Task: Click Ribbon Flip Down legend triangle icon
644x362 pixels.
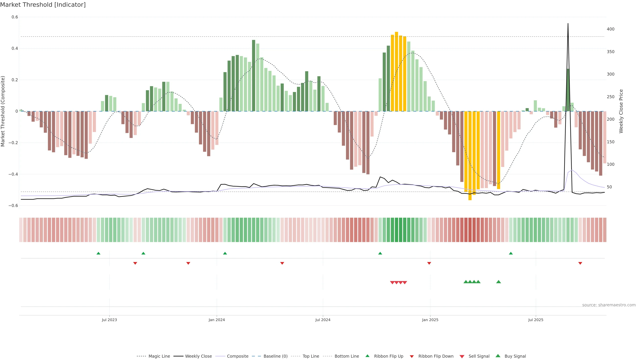Action: click(412, 356)
